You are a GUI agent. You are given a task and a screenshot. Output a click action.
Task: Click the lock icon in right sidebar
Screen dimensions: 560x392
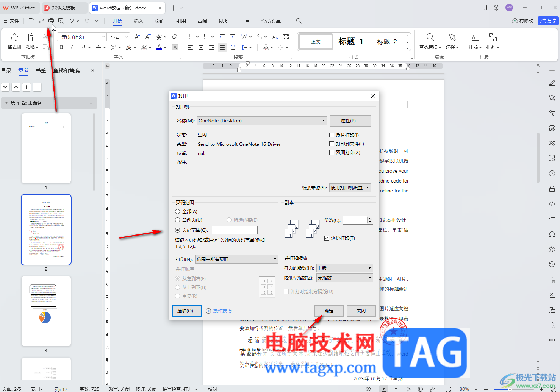[552, 189]
